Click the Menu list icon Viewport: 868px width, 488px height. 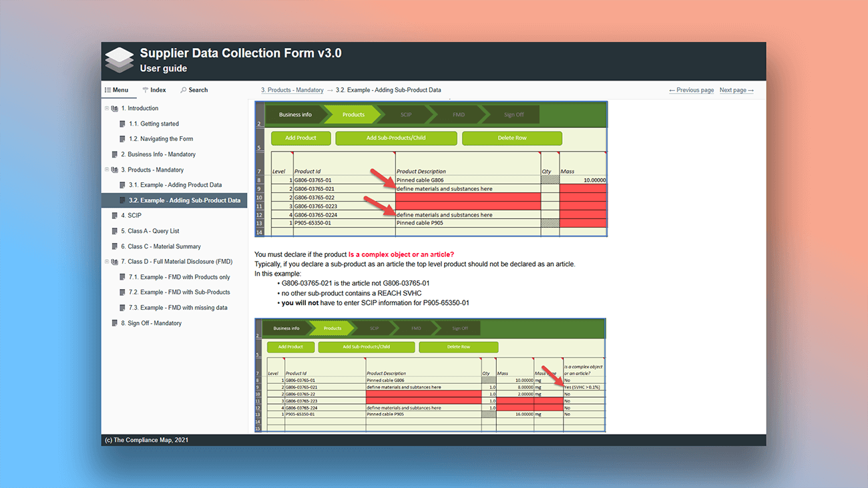(x=107, y=89)
